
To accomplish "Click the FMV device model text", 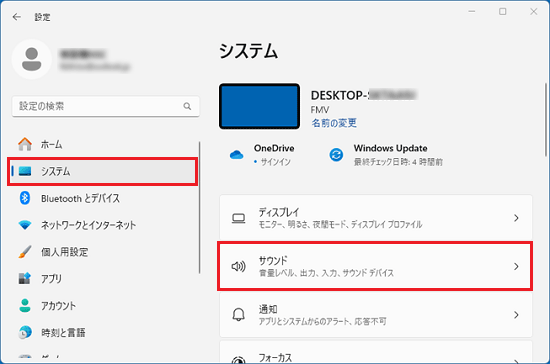I will pyautogui.click(x=320, y=110).
